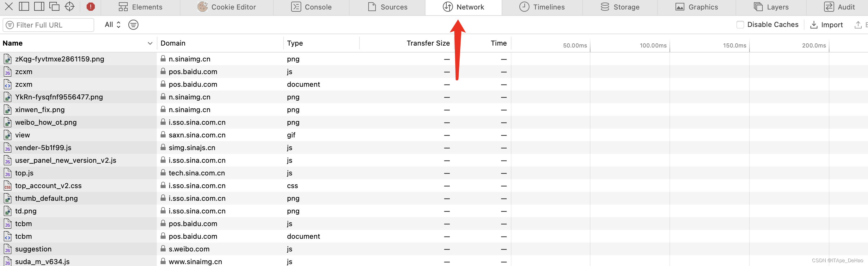This screenshot has height=266, width=868.
Task: Show the red error indicator
Action: click(x=91, y=7)
